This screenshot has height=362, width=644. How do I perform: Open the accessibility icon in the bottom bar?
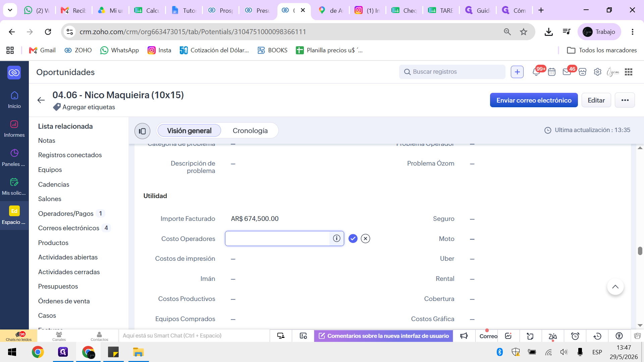619,336
